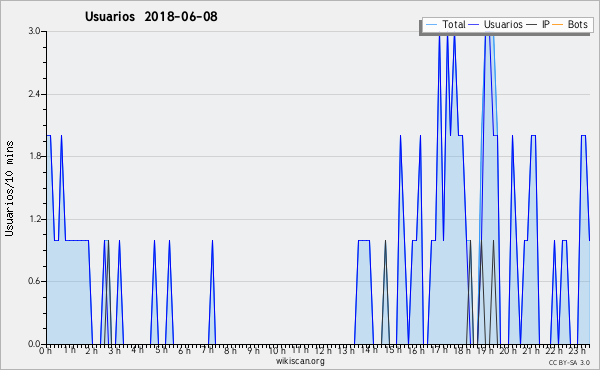Viewport: 600px width, 370px height.
Task: Click the '0.0' y-axis value
Action: pos(34,344)
